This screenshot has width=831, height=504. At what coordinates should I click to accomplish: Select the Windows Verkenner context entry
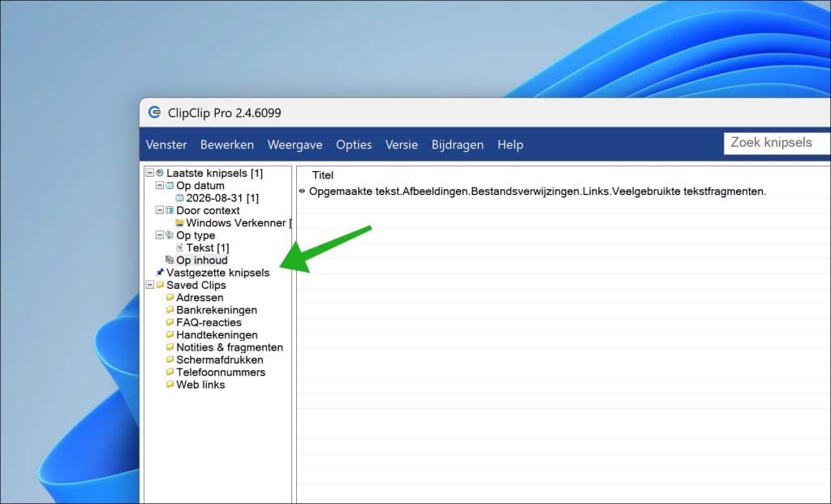[x=239, y=223]
